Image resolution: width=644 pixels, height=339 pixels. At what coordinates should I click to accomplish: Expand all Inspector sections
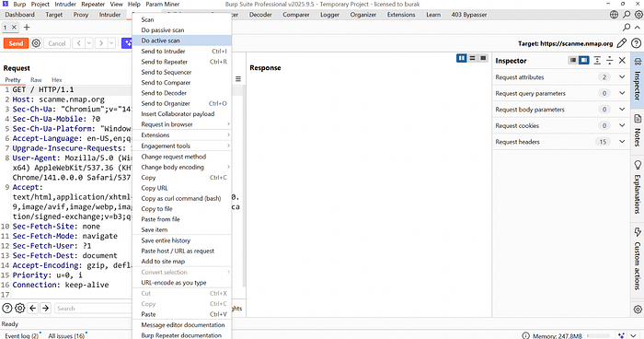tap(597, 61)
